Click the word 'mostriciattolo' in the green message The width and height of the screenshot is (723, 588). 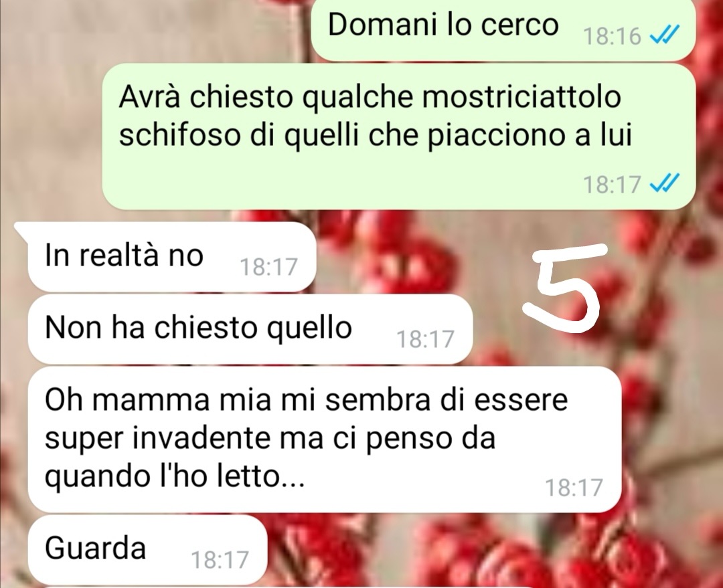pyautogui.click(x=521, y=96)
